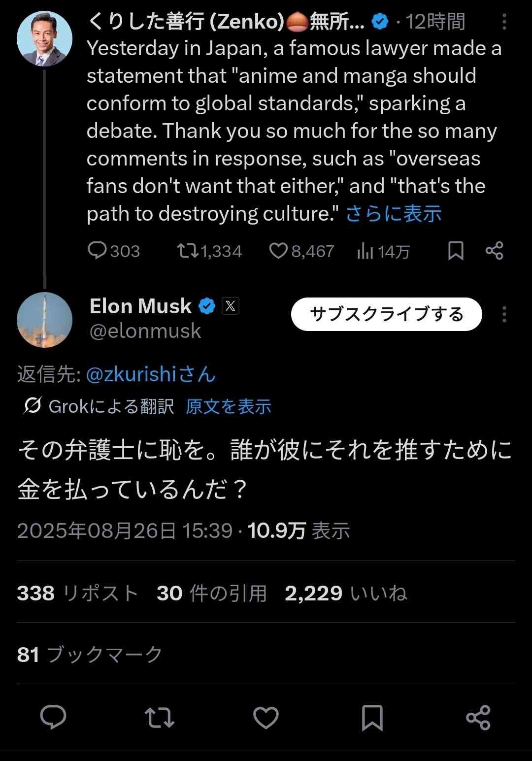View the 338 リポスト list
Image resolution: width=532 pixels, height=761 pixels.
coord(77,593)
